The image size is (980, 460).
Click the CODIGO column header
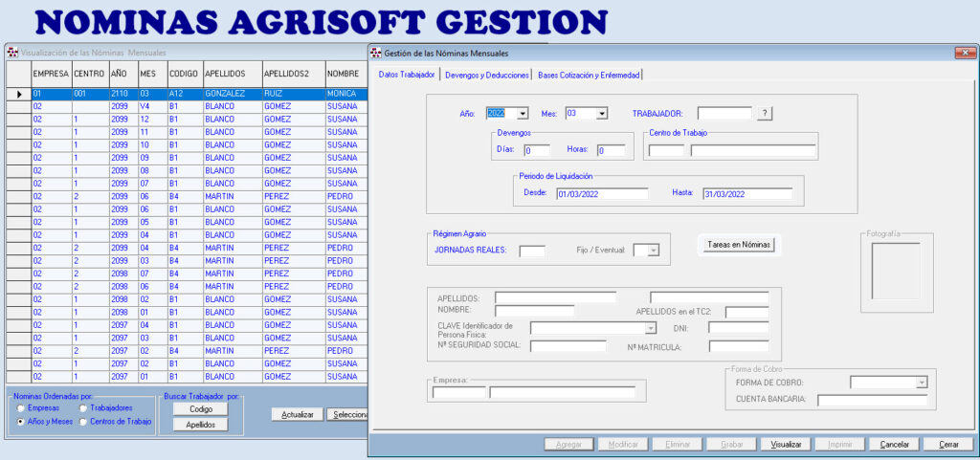tap(185, 74)
